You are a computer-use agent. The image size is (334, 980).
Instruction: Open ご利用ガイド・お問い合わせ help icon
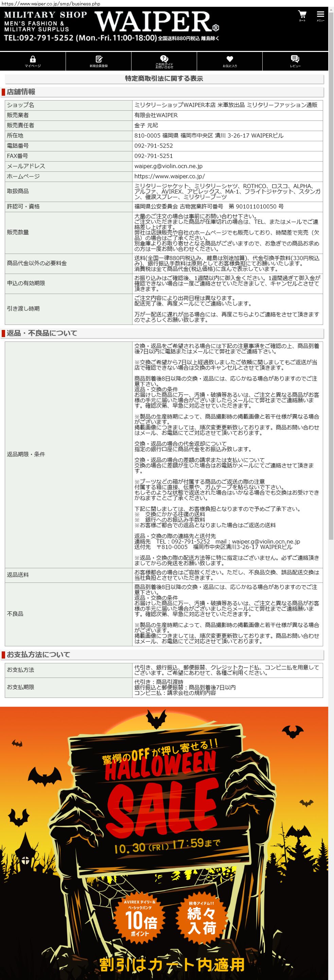(x=164, y=61)
